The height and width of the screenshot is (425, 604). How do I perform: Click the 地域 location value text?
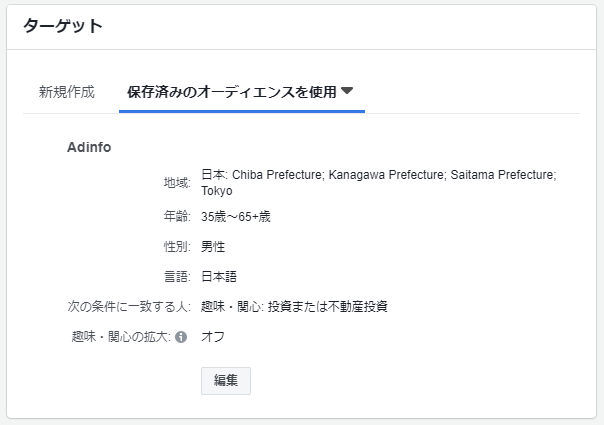pyautogui.click(x=379, y=183)
